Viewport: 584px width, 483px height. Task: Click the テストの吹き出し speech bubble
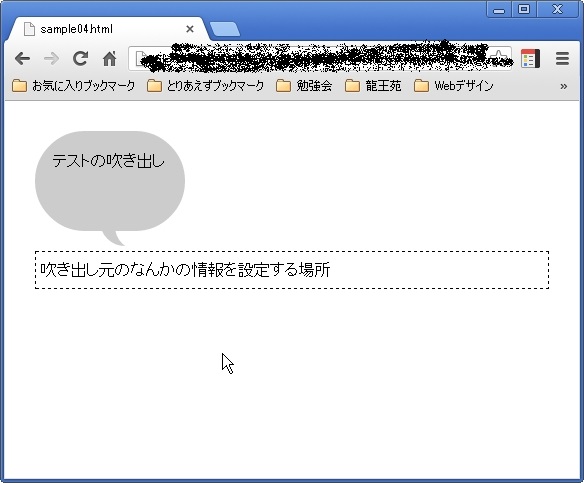[110, 181]
